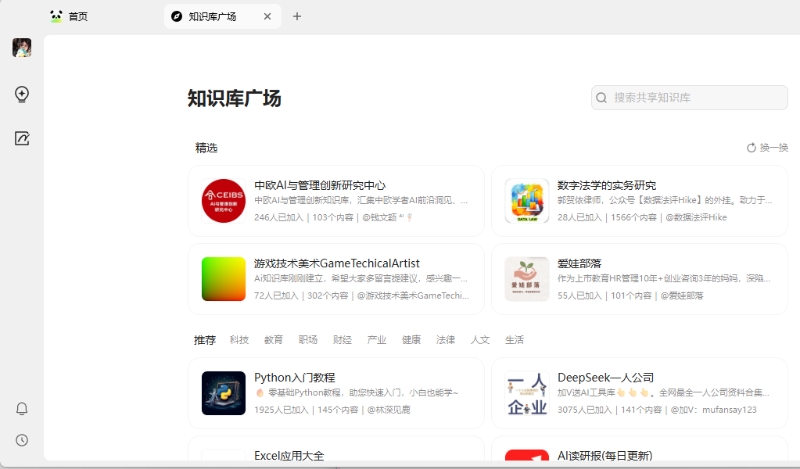The width and height of the screenshot is (800, 469).
Task: Click 精选 section heading
Action: (206, 148)
